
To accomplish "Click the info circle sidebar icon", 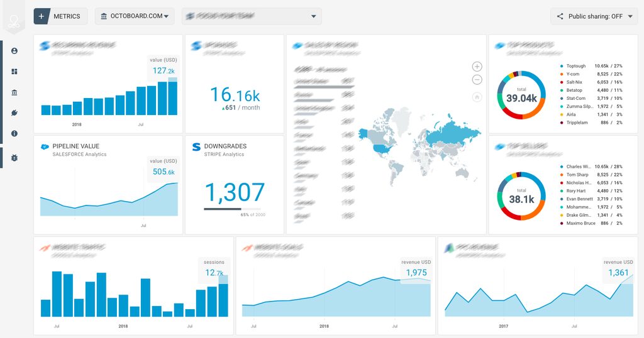I will (14, 133).
